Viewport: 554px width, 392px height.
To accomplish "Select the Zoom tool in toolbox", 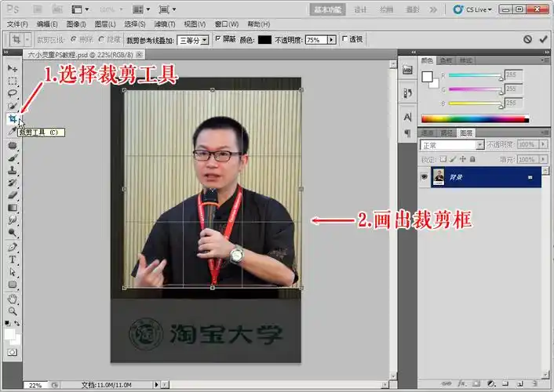I will point(13,311).
